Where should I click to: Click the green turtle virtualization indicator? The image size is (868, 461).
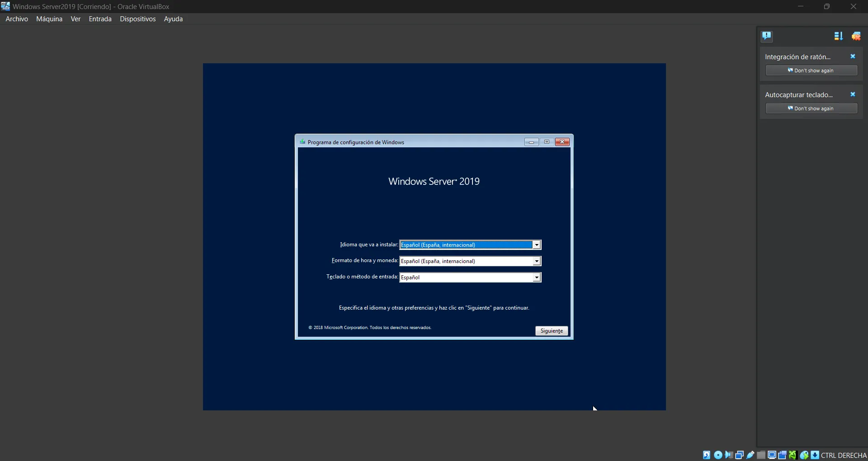(x=793, y=455)
